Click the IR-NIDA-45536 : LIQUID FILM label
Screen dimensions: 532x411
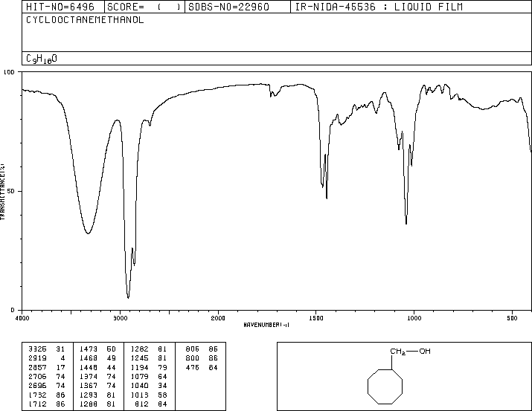click(379, 7)
